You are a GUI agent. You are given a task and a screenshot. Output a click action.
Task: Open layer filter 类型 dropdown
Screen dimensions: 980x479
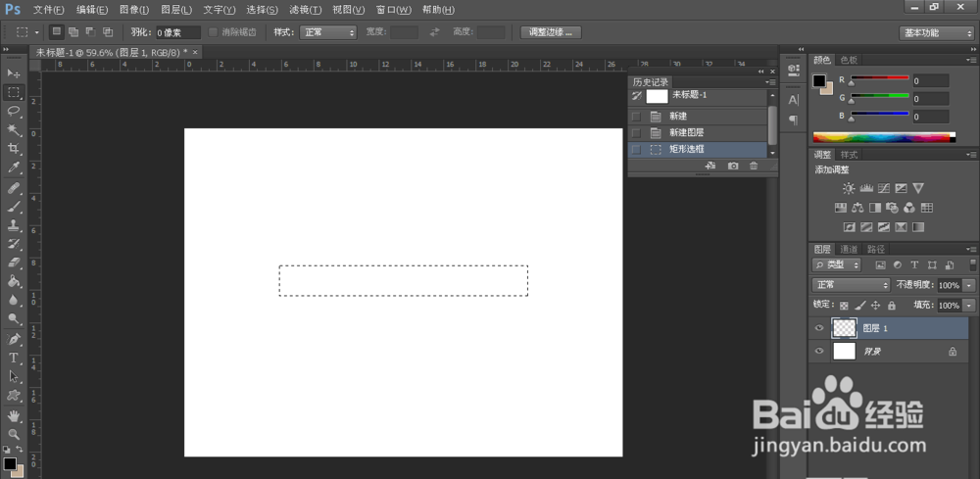pyautogui.click(x=836, y=264)
